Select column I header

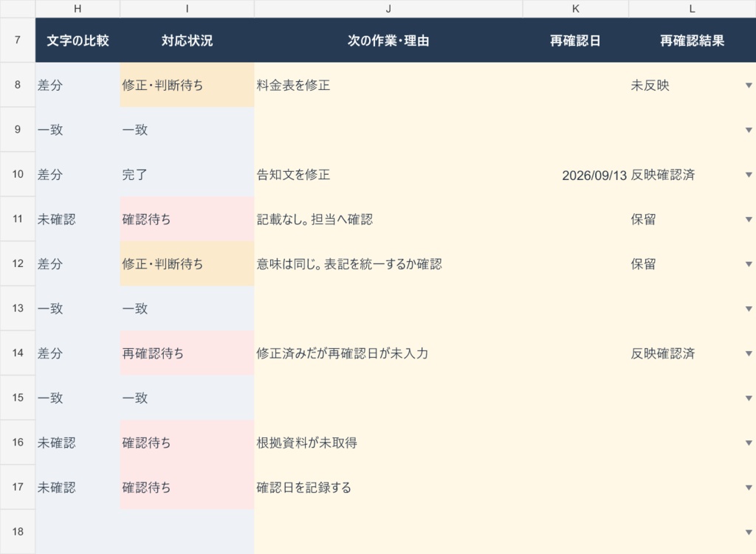pos(187,9)
